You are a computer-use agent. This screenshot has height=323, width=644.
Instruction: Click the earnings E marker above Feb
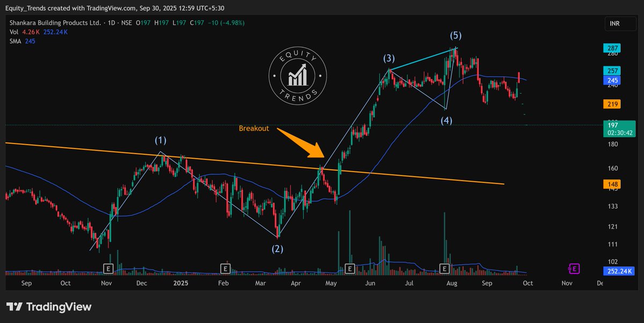(225, 268)
